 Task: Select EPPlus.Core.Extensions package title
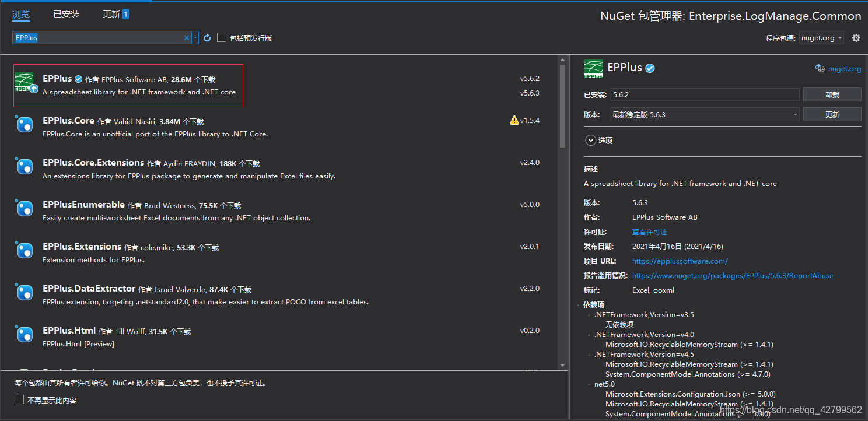pos(93,163)
